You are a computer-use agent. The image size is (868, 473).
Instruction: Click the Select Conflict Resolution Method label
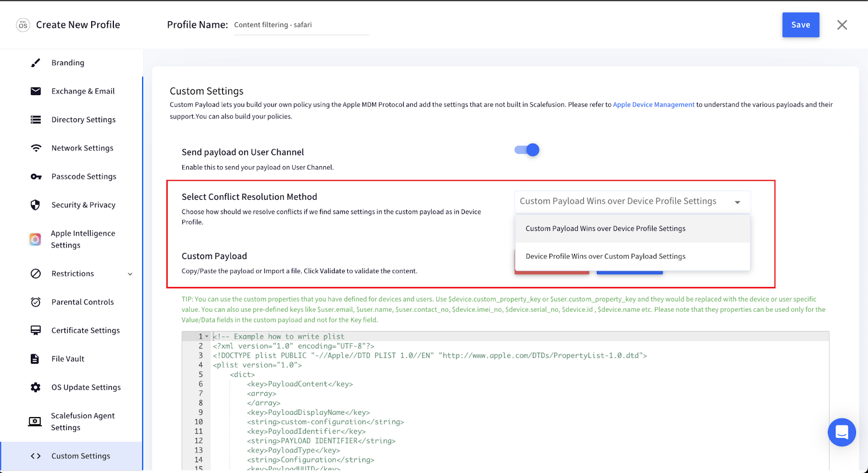point(250,197)
